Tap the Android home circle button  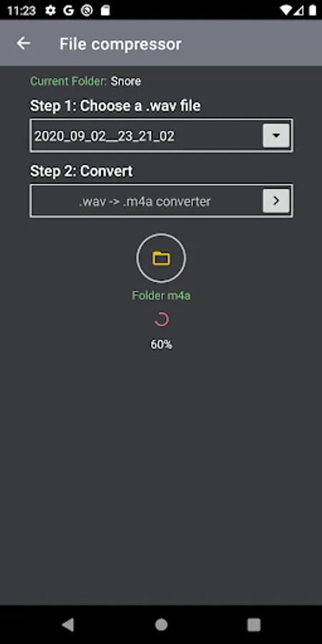click(x=161, y=624)
